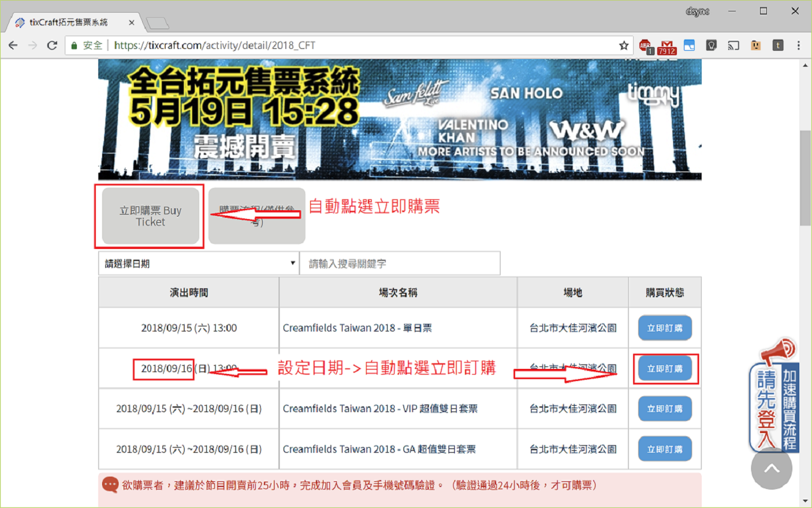The image size is (812, 508).
Task: Click venue text in the 單日票 row
Action: tap(573, 328)
